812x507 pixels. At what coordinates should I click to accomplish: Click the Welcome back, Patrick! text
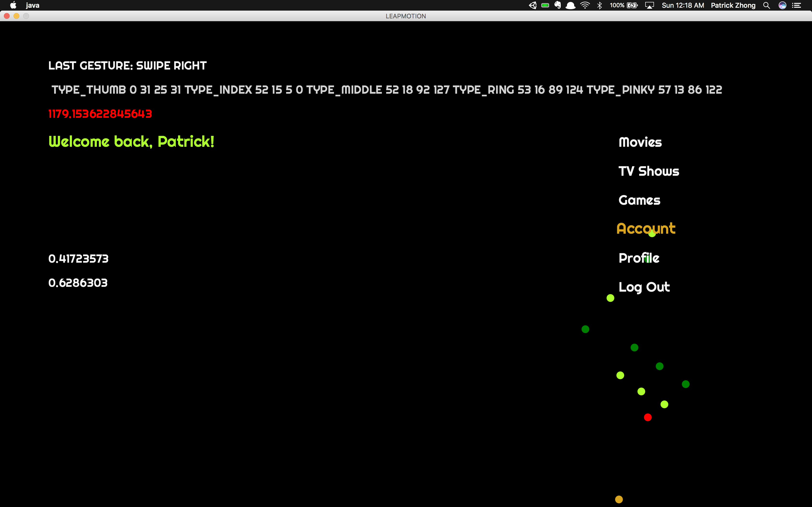click(x=131, y=141)
